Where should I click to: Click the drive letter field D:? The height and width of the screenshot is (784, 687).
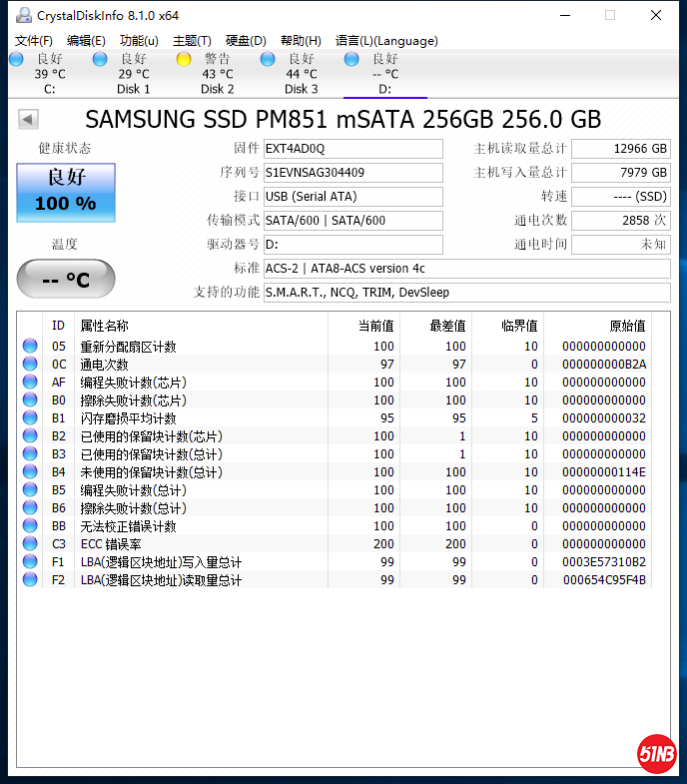[353, 245]
